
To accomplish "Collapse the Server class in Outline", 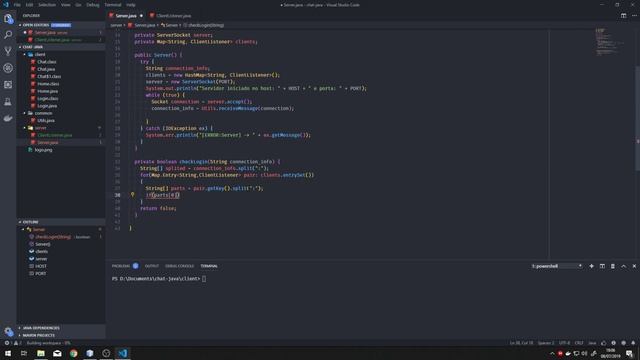I will tap(23, 229).
